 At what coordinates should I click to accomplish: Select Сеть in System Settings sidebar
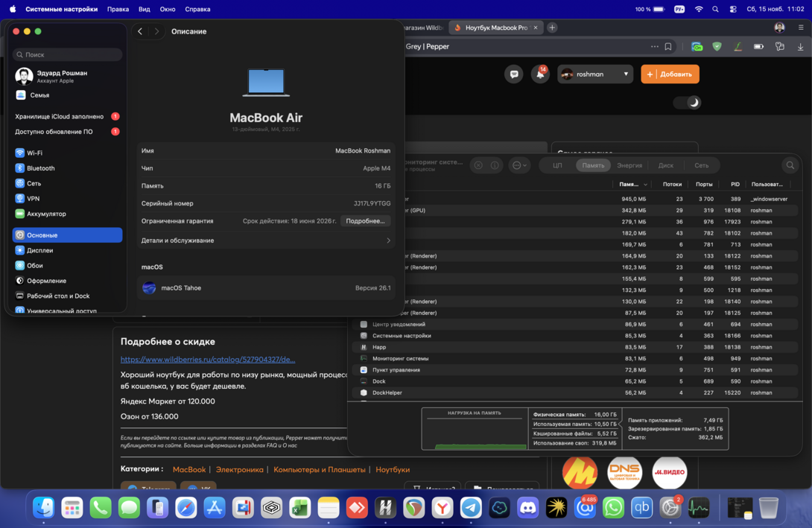tap(67, 183)
